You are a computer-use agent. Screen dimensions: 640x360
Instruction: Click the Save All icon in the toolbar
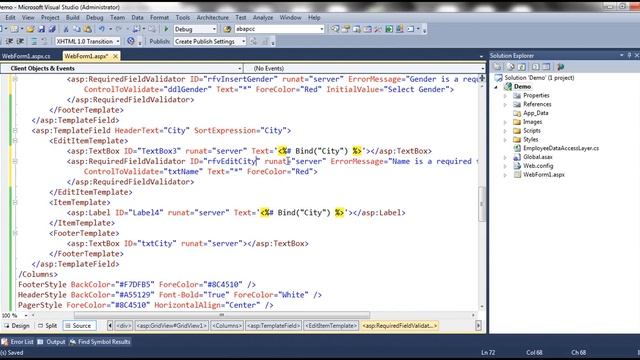(x=52, y=29)
